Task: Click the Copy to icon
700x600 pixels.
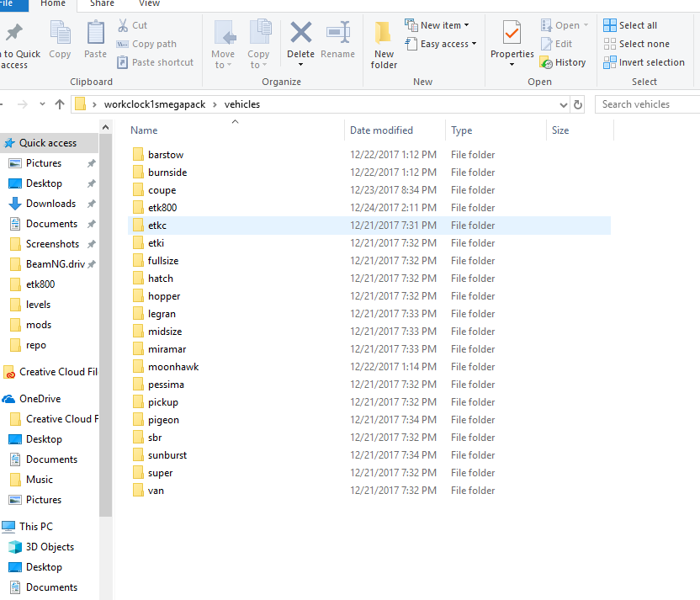Action: [x=260, y=31]
